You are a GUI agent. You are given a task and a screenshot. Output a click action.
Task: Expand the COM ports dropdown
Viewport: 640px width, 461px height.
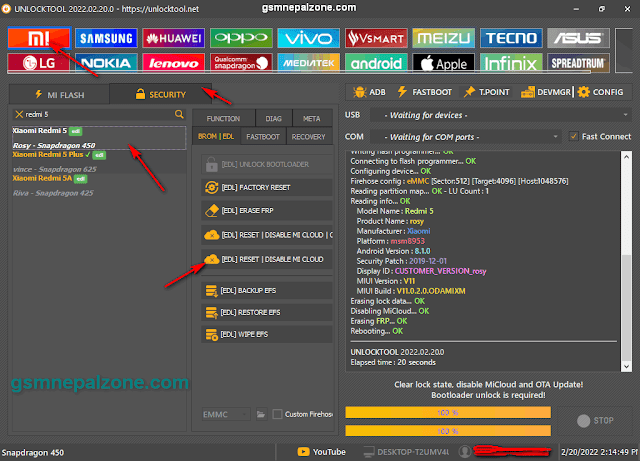point(466,137)
